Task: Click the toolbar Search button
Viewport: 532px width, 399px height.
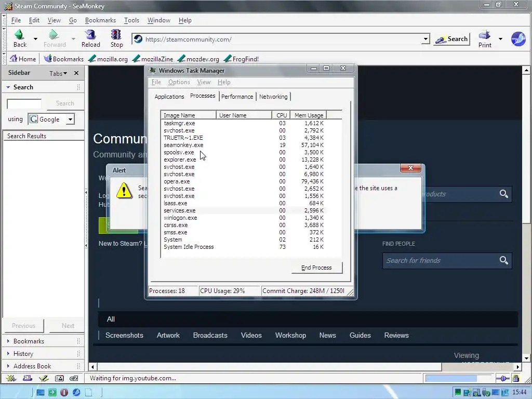Action: [x=452, y=39]
